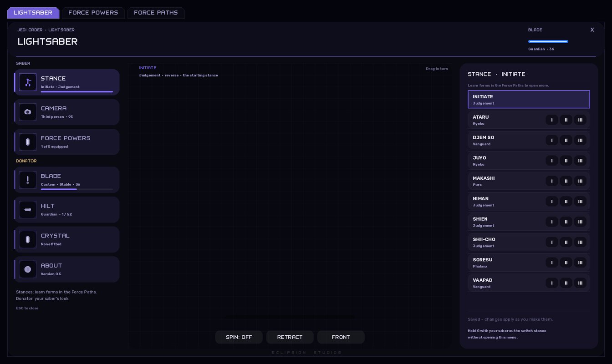
Task: Click the FRONT view button
Action: tap(341, 337)
